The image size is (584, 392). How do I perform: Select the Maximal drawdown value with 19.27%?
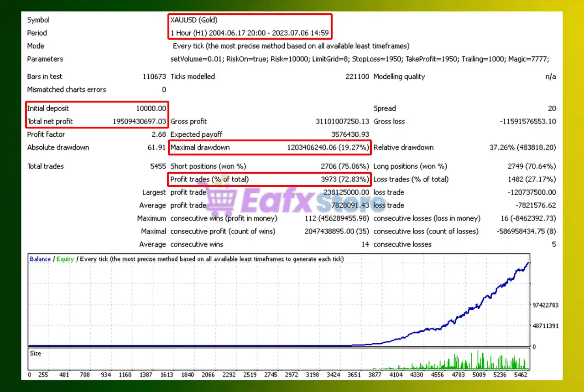pyautogui.click(x=328, y=147)
